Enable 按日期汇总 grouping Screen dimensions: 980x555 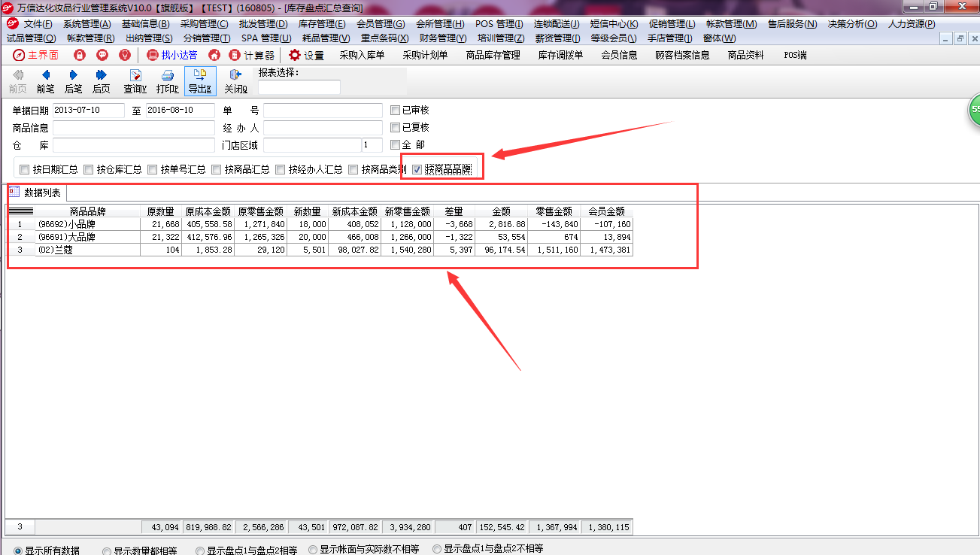tap(25, 169)
